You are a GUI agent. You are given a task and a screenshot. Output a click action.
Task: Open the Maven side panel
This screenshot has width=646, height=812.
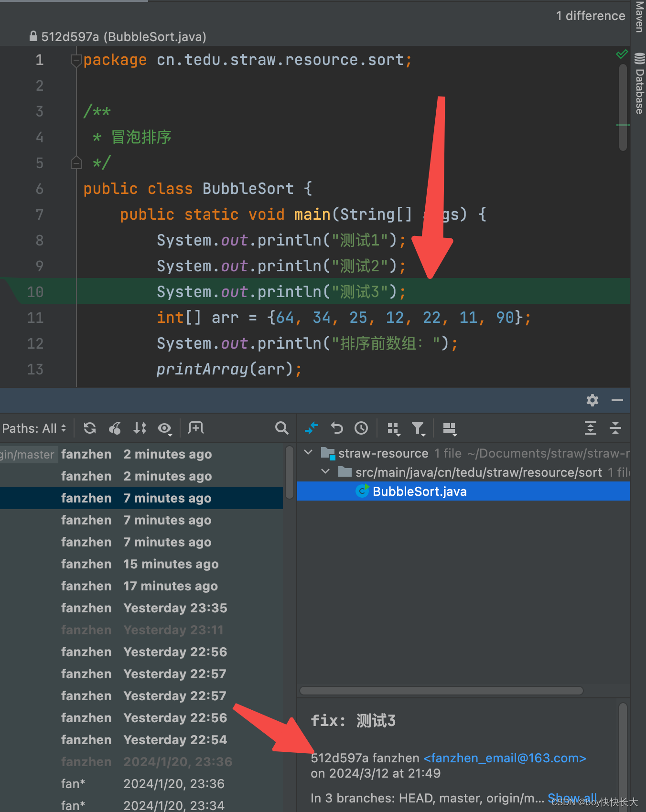coord(639,16)
